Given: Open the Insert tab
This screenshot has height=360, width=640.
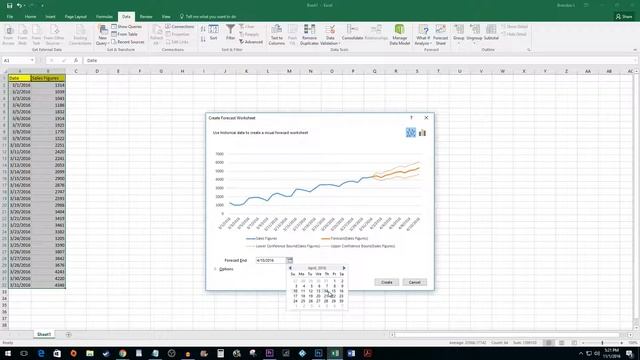Looking at the screenshot, I should point(50,17).
